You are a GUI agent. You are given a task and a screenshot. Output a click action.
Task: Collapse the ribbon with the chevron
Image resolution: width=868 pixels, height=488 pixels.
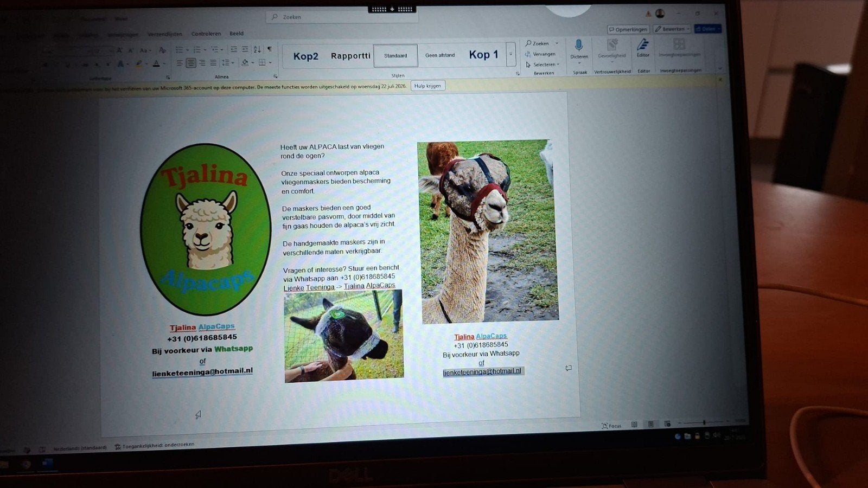click(x=720, y=68)
